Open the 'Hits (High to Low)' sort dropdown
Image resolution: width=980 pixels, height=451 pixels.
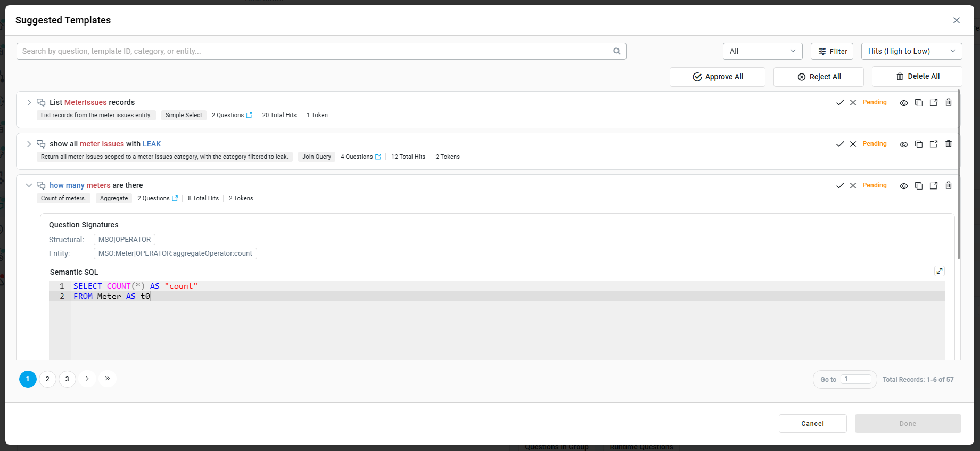(912, 51)
